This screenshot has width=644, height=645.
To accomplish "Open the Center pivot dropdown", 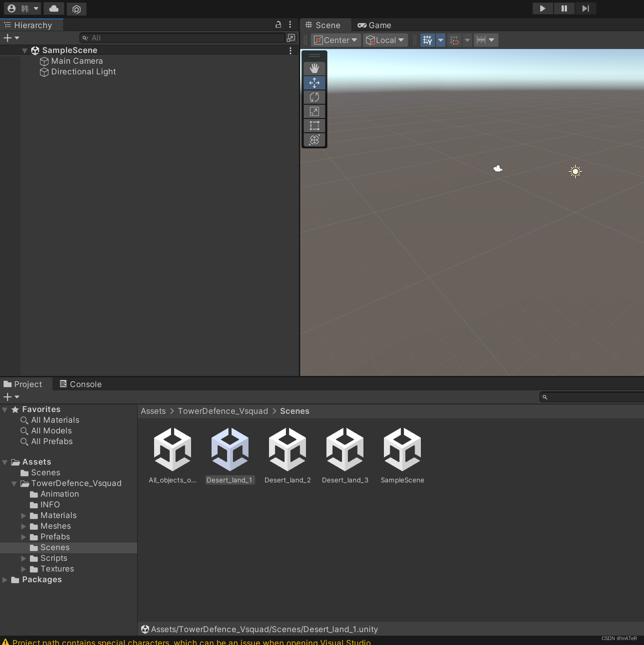I will point(335,40).
